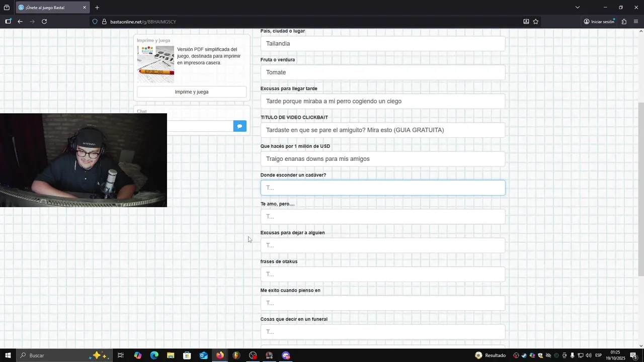The width and height of the screenshot is (644, 362).
Task: Open the ESP language indicator
Action: pyautogui.click(x=599, y=355)
